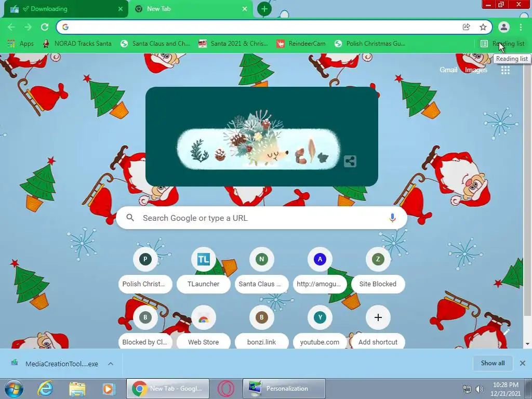Open the ReindeerCam bookmark

301,44
